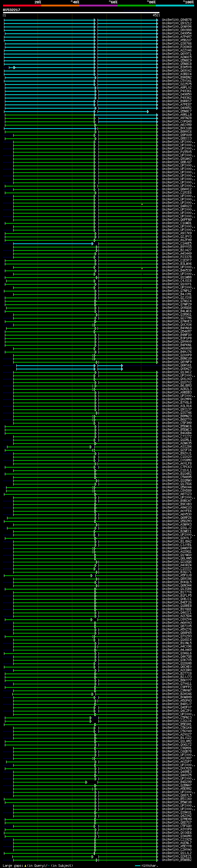Click the cyan ~100% identity legend segment

(x=175, y=6)
